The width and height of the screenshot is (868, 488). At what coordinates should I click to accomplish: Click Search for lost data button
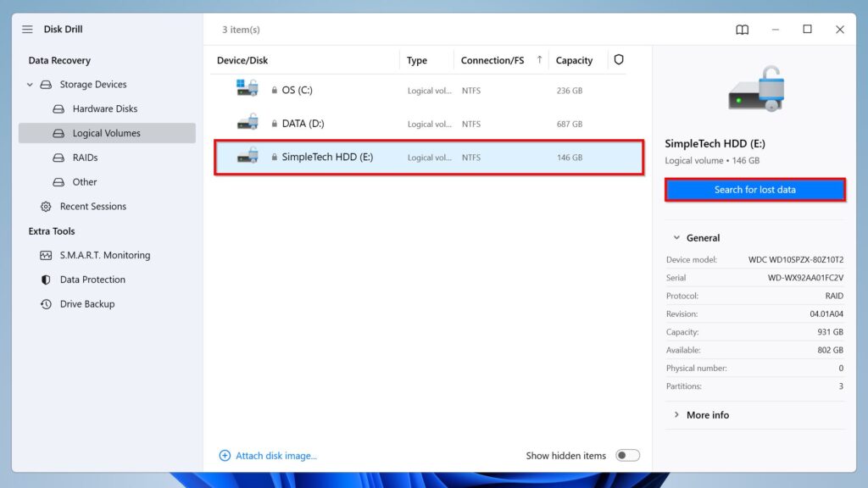point(754,190)
